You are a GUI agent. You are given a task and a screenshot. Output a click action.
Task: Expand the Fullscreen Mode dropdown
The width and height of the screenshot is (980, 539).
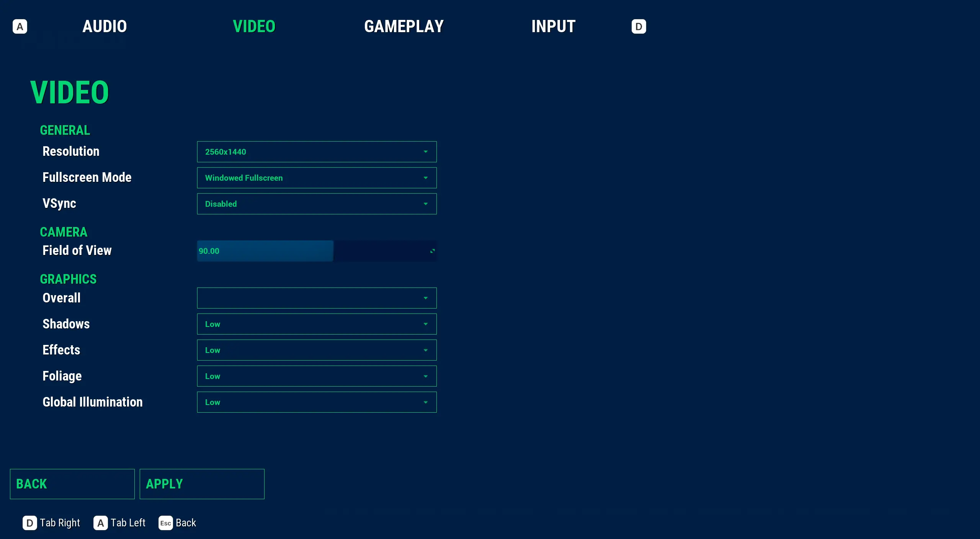click(317, 178)
